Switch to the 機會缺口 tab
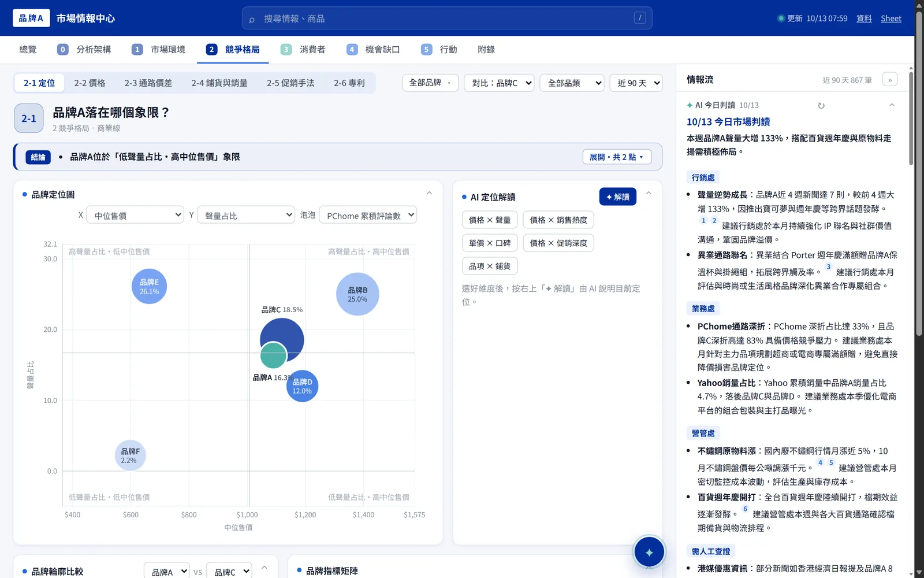This screenshot has width=924, height=578. point(373,50)
